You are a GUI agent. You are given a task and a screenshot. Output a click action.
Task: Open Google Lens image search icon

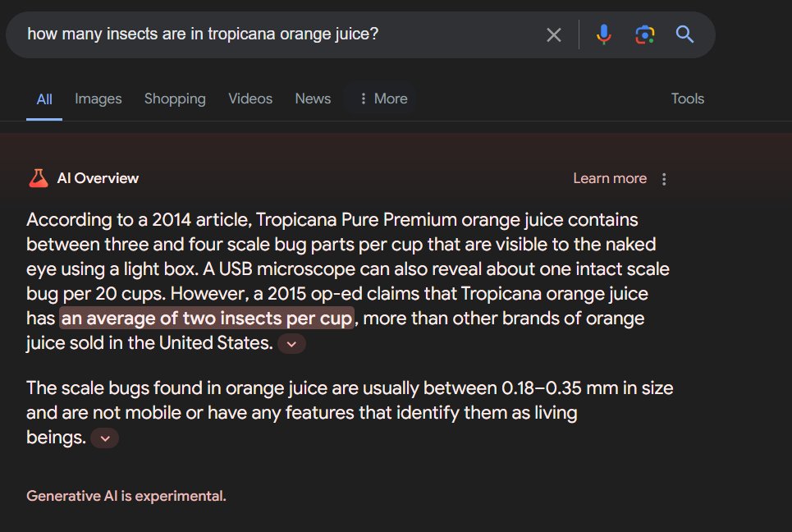pyautogui.click(x=644, y=34)
